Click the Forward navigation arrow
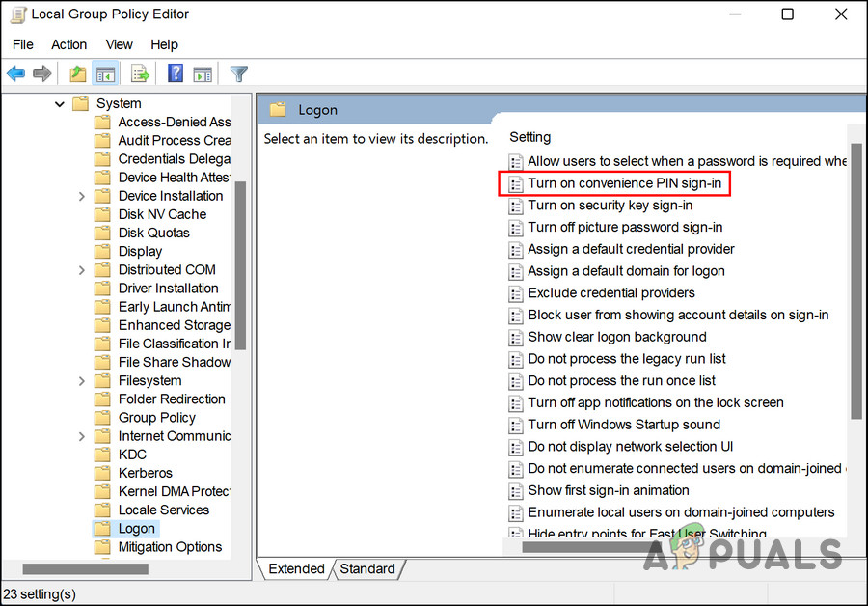Screen dimensions: 868x606 [x=41, y=73]
